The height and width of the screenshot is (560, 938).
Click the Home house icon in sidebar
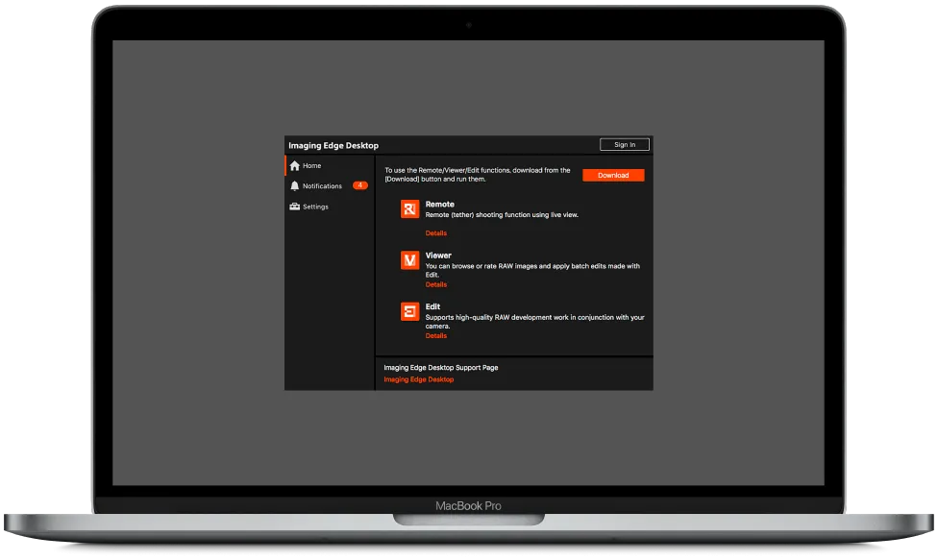pyautogui.click(x=295, y=166)
